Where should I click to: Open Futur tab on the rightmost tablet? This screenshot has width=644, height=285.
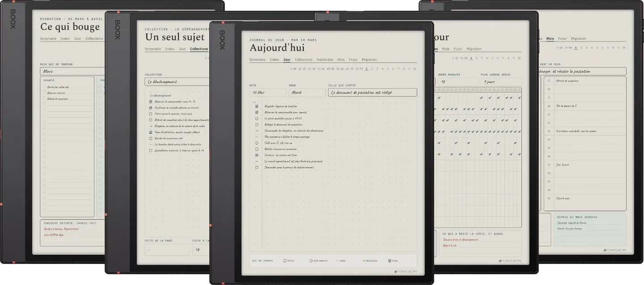point(563,38)
